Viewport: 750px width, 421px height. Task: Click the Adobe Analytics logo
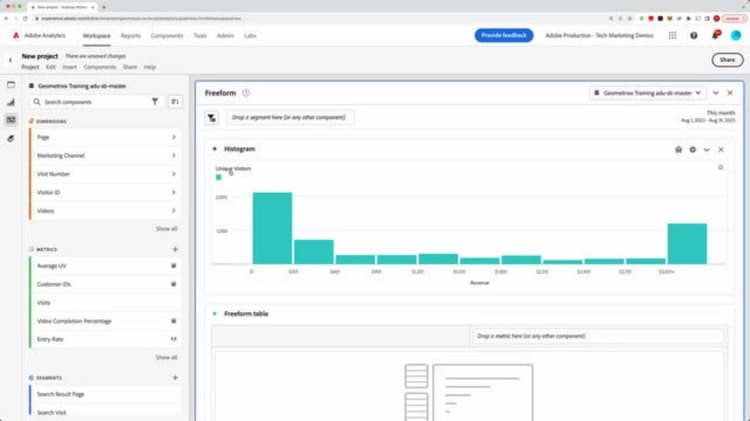[16, 35]
